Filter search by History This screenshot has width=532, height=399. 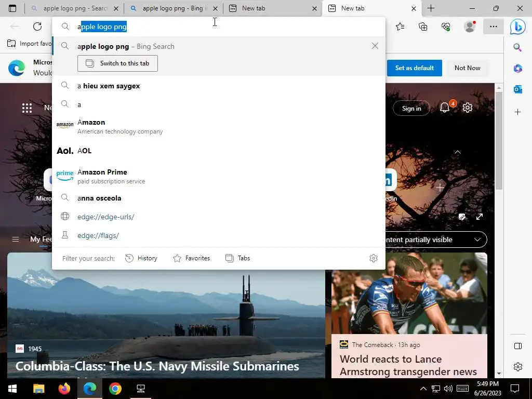coord(141,258)
